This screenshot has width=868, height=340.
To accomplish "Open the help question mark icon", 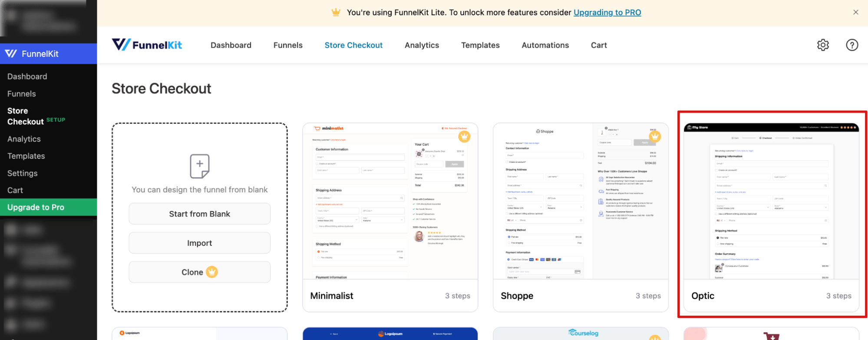I will pos(852,45).
